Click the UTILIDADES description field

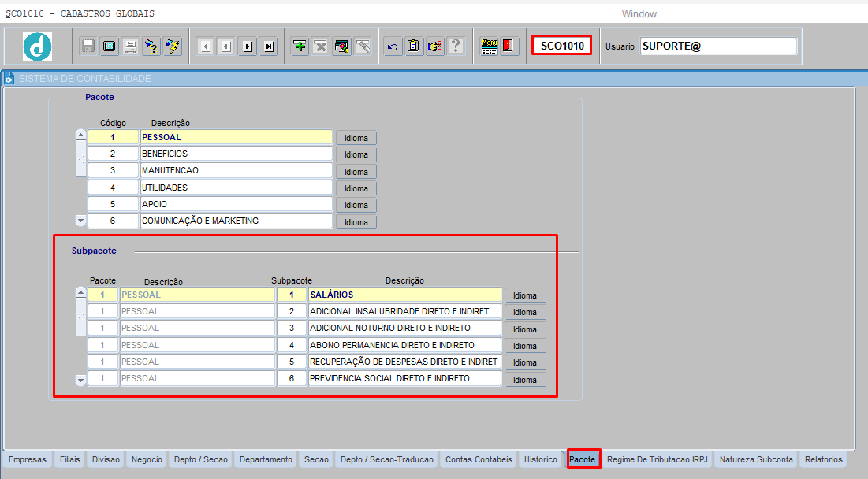click(237, 188)
